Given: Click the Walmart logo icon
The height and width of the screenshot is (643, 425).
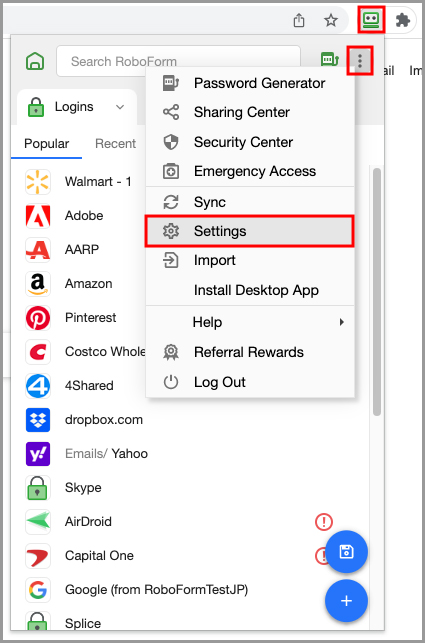Looking at the screenshot, I should [x=38, y=182].
